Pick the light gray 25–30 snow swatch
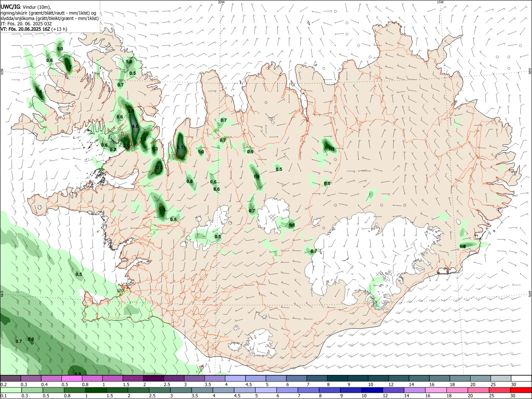Screen dimensions: 532x399 tap(500, 379)
